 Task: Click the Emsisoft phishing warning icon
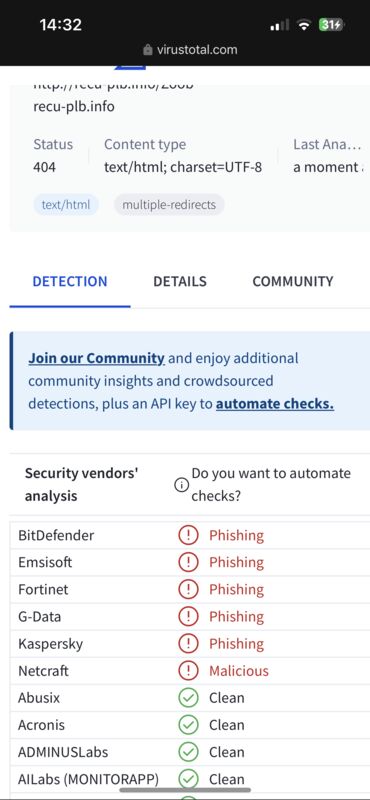188,562
